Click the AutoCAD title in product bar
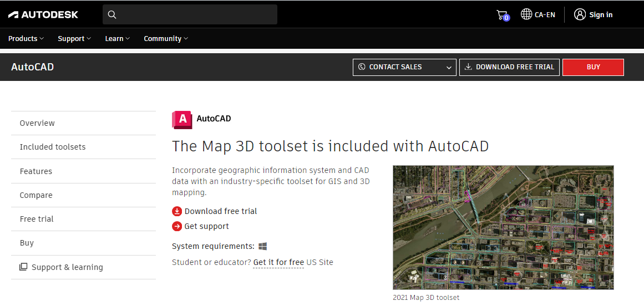Screen dimensions: 644x306 [32, 67]
